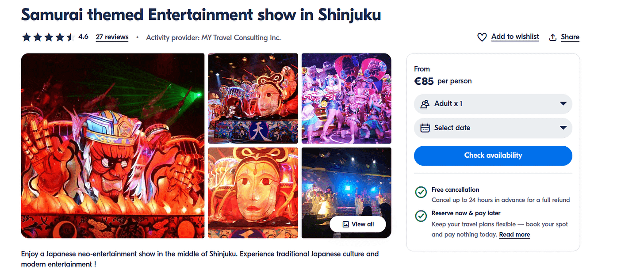Image resolution: width=644 pixels, height=273 pixels.
Task: Click the View all photos button
Action: [358, 224]
